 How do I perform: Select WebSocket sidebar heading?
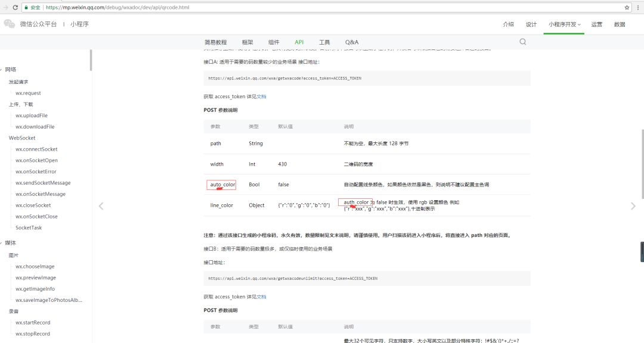pyautogui.click(x=22, y=138)
